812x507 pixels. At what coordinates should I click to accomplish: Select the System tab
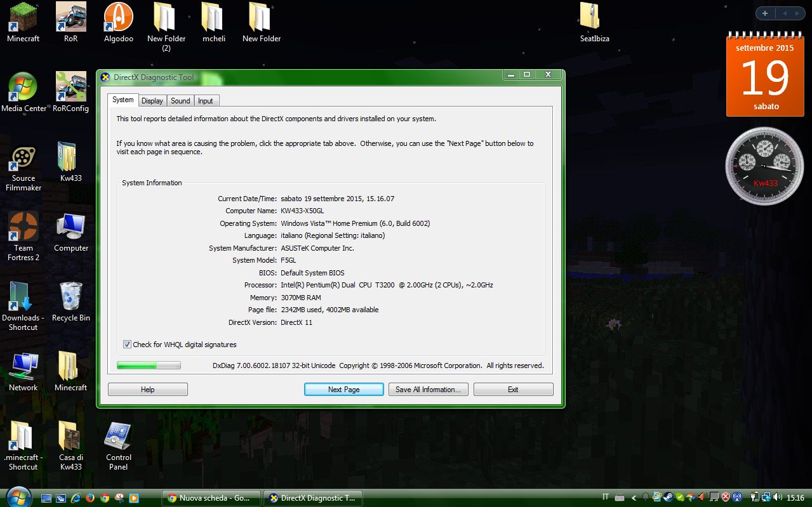[x=123, y=100]
